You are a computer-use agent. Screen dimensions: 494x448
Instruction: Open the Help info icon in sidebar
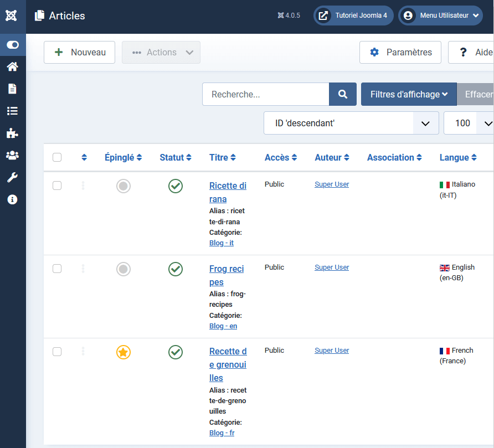tap(12, 199)
